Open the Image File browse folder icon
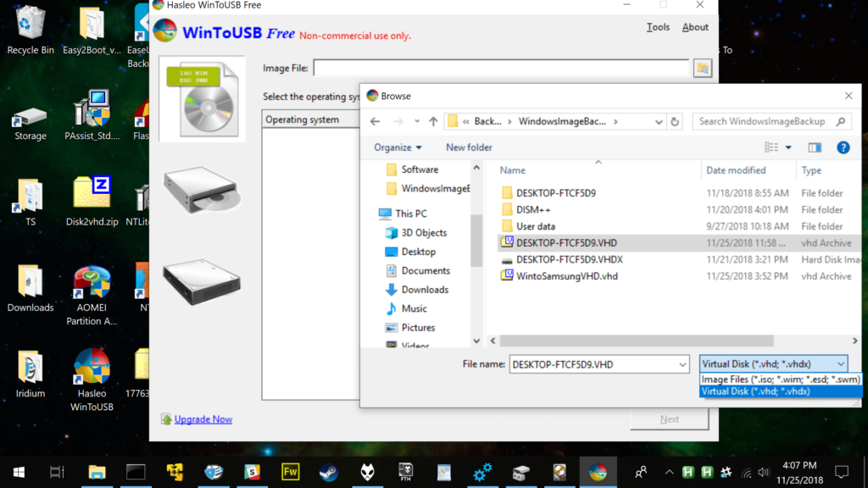Image resolution: width=868 pixels, height=488 pixels. [702, 68]
